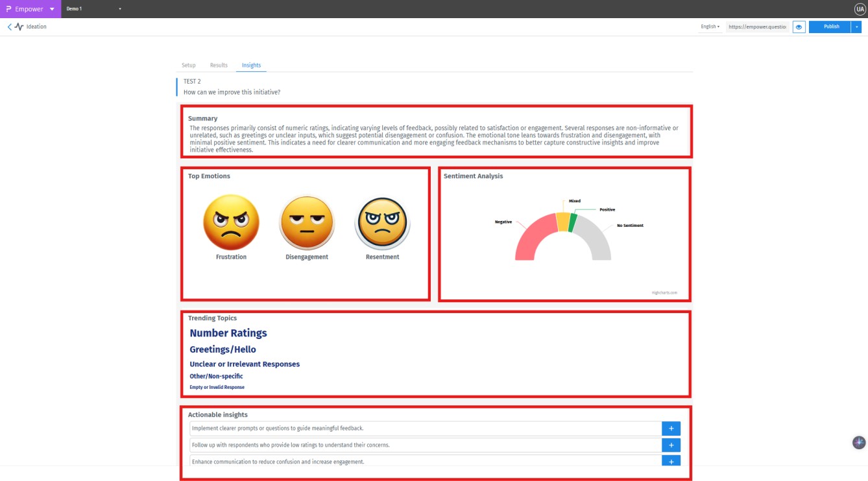Click the Resentment emoji icon
The width and height of the screenshot is (868, 481).
click(x=382, y=222)
